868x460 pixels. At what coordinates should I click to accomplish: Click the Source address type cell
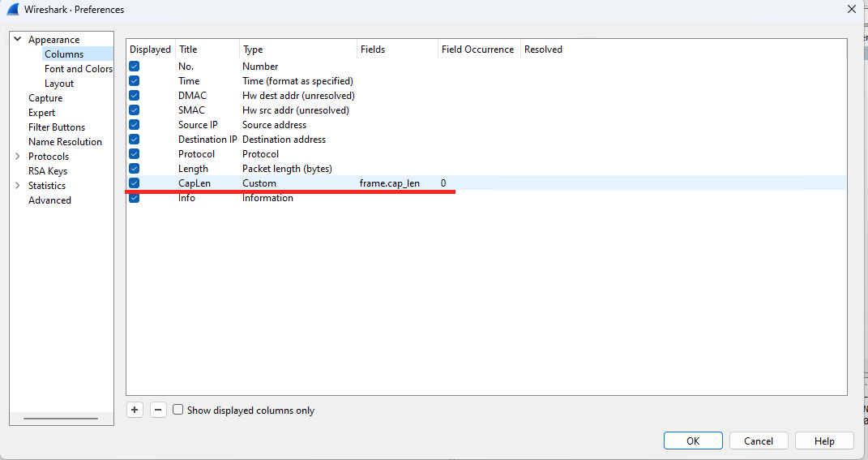tap(274, 125)
